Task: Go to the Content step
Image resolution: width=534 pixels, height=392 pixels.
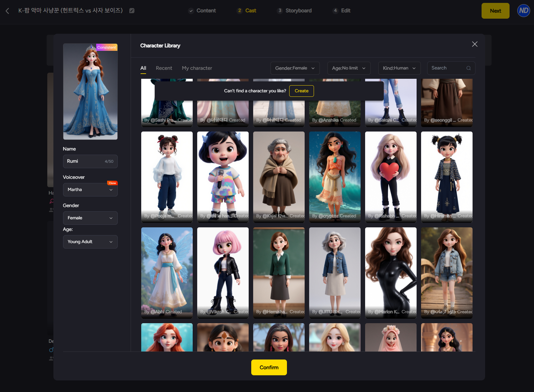Action: (x=202, y=11)
